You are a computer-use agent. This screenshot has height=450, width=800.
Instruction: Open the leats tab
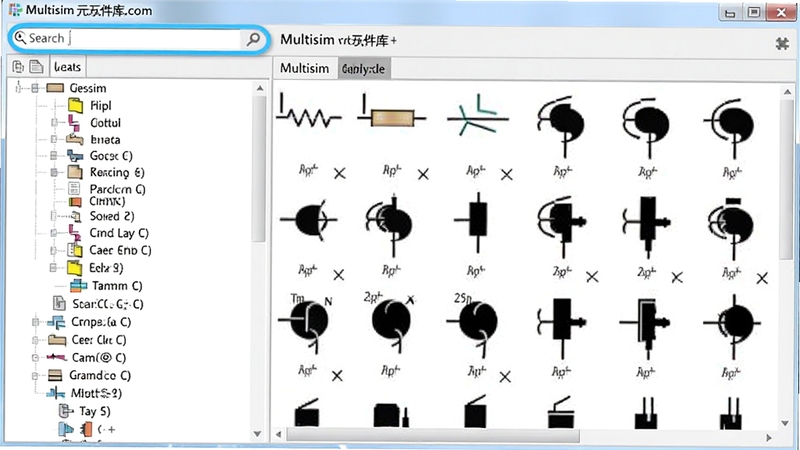[x=67, y=67]
